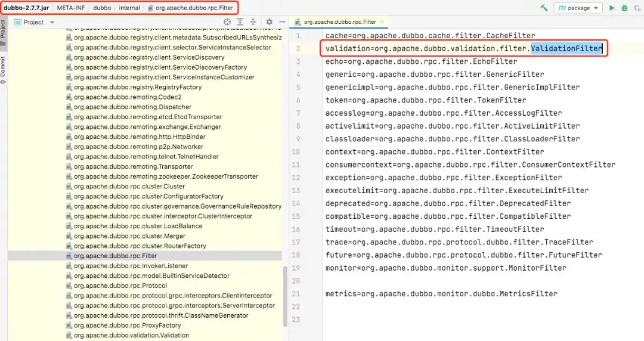Select org.apache.dubbo.rpc.cluster.ConfiguratorFactory file
Screen dimensions: 644x341
tap(148, 196)
